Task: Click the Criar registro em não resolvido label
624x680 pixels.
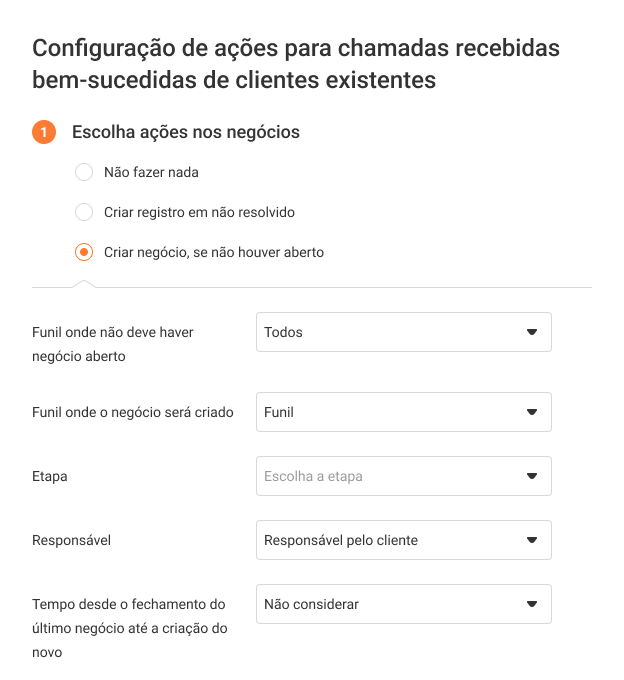Action: (x=199, y=212)
